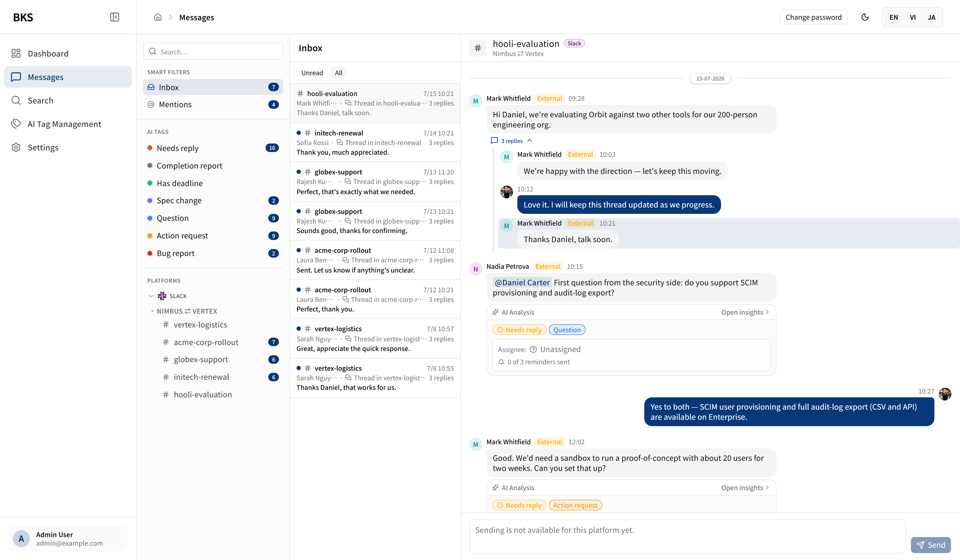
Task: Filter by Completion report tag
Action: click(x=213, y=166)
